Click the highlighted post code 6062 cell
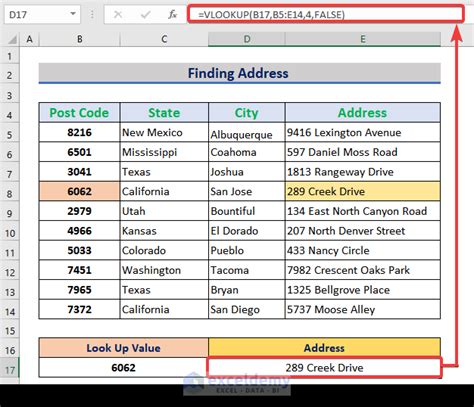 pos(79,191)
